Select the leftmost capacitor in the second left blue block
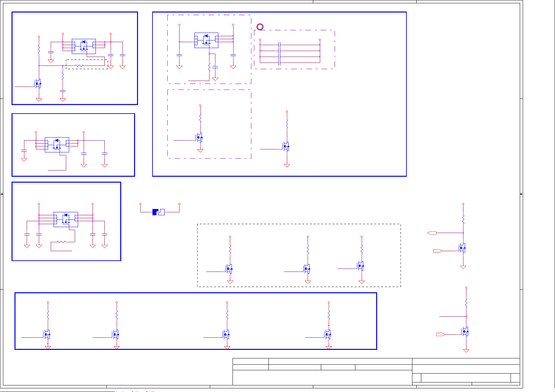 24,150
